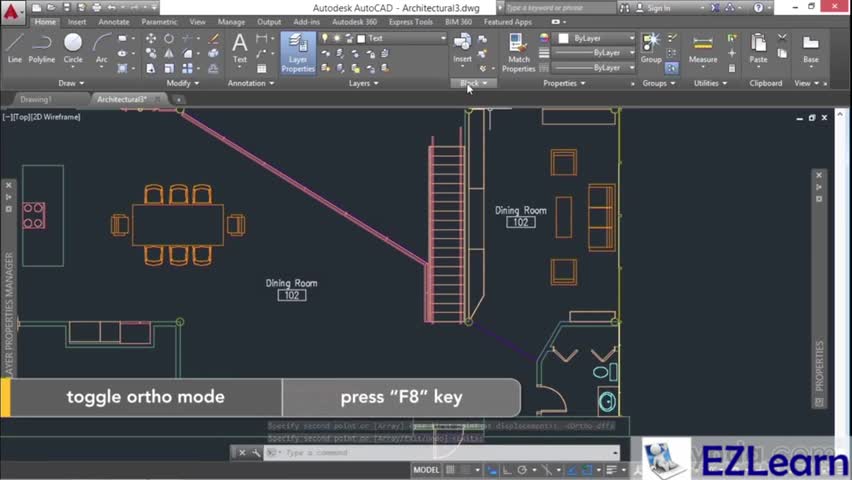Screen dimensions: 852x480
Task: Toggle MODEL space button
Action: [x=426, y=469]
